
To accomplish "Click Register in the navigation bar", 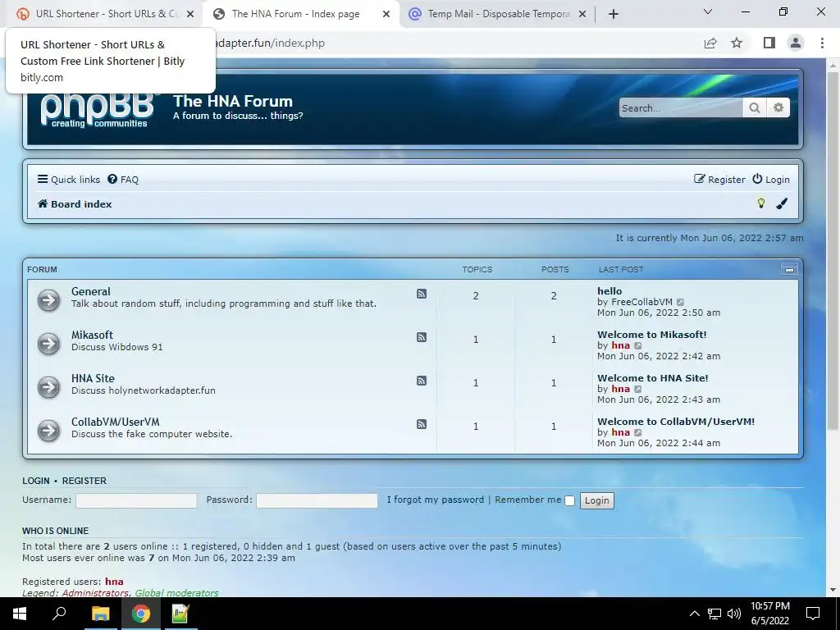I will click(x=719, y=180).
